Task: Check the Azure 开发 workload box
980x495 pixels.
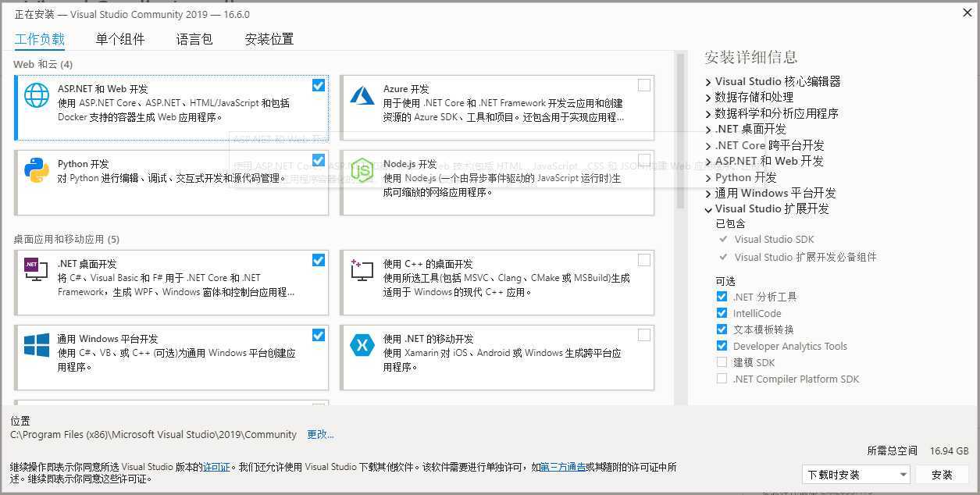Action: point(644,86)
